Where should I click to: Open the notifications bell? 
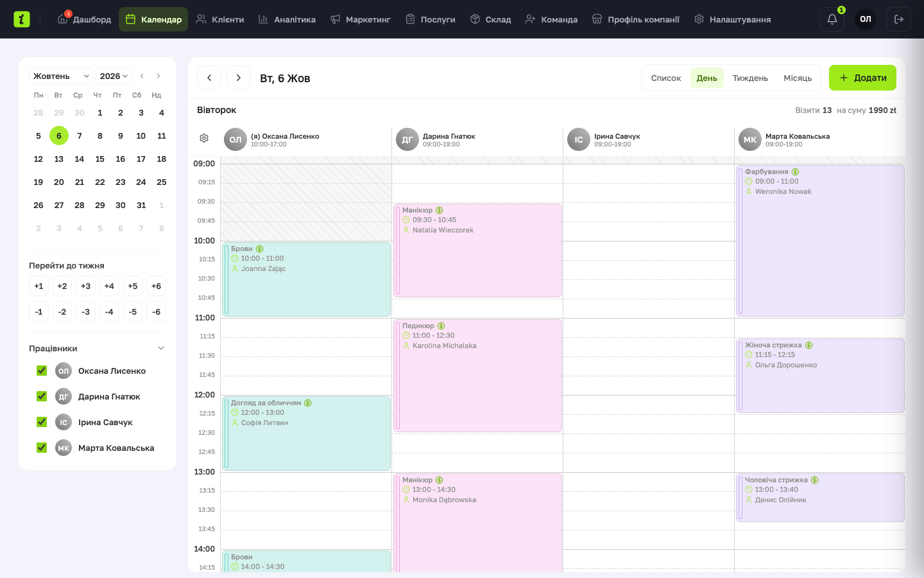pos(832,19)
